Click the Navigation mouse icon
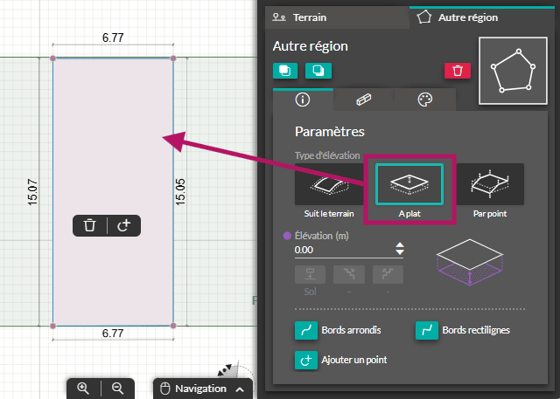 [165, 389]
